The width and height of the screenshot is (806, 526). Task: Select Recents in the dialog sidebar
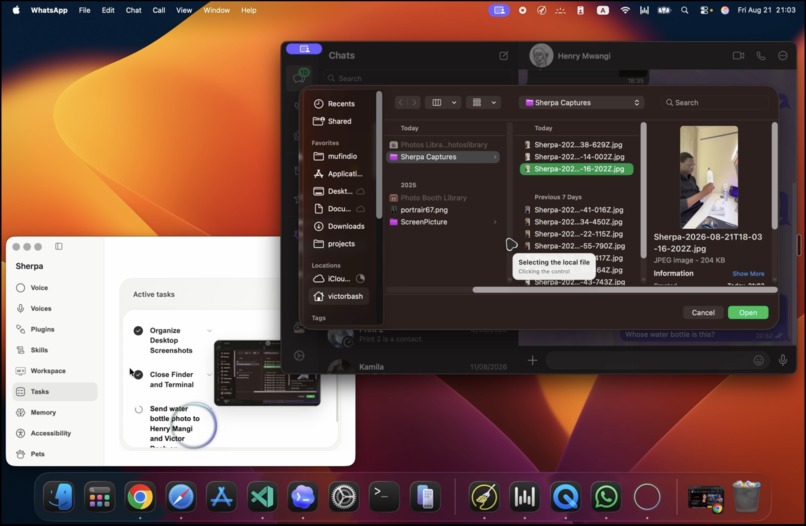[x=341, y=104]
